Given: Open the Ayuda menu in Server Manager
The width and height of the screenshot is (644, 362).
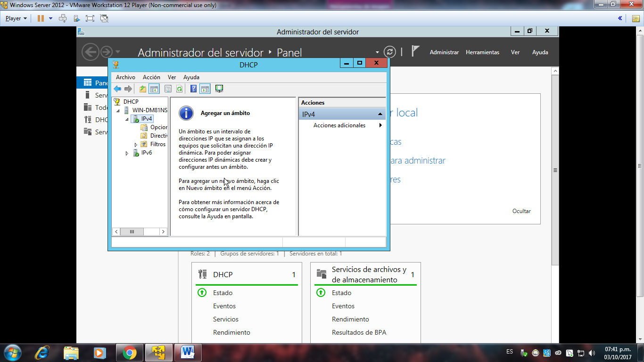Looking at the screenshot, I should 540,52.
